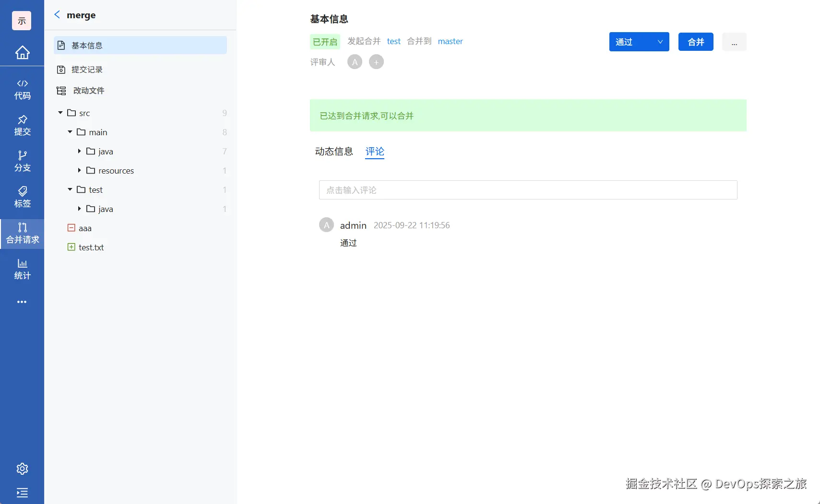The image size is (820, 504).
Task: Collapse sidebar with bottom menu icon
Action: coord(22,492)
